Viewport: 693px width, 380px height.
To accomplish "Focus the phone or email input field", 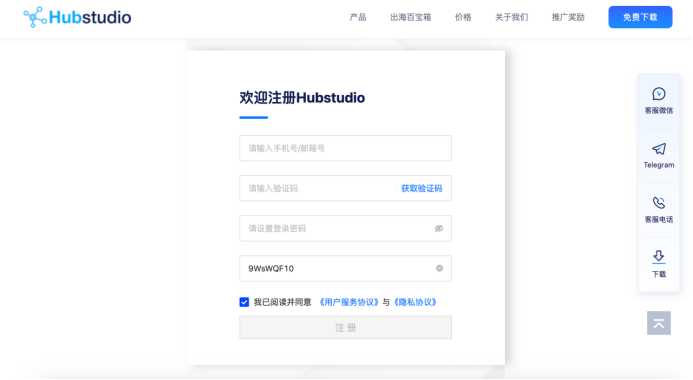I will click(x=345, y=148).
